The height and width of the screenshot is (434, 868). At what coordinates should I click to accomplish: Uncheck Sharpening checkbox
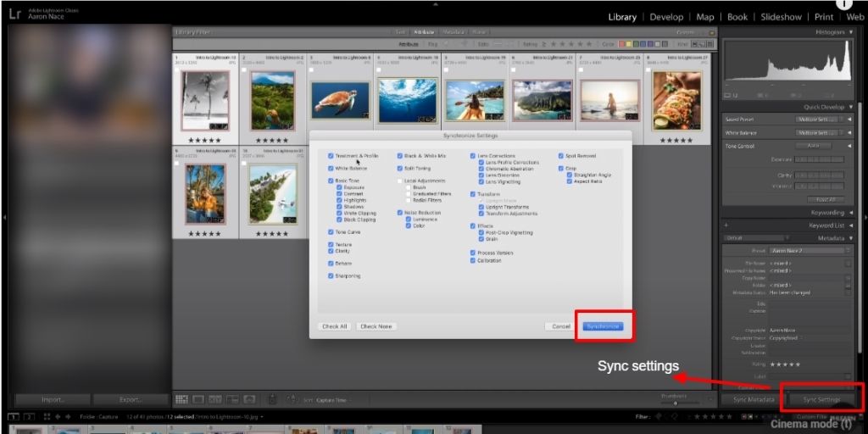tap(331, 275)
